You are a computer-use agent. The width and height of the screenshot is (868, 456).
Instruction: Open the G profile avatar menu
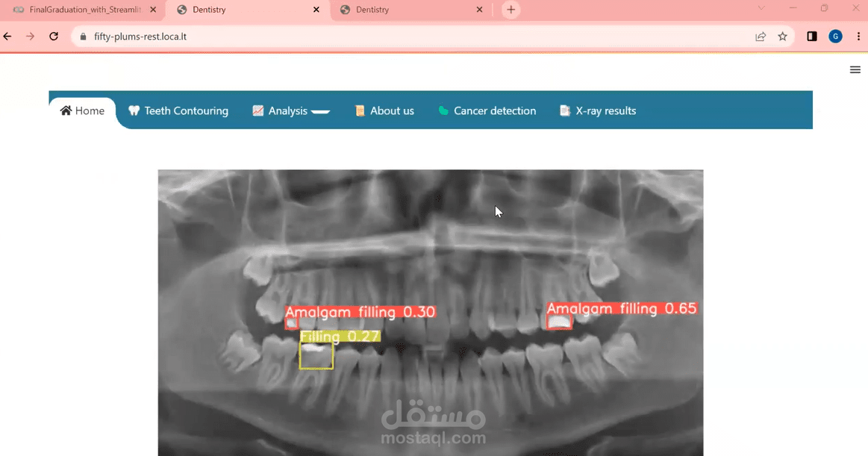coord(835,35)
